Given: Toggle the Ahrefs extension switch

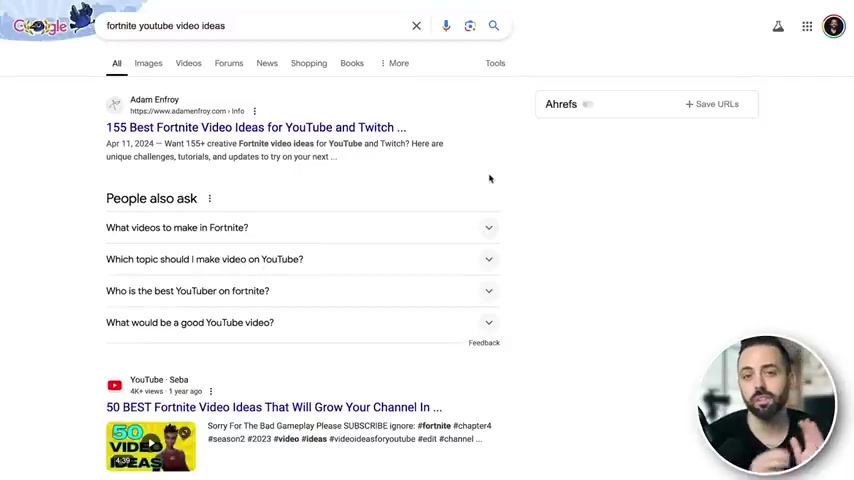Looking at the screenshot, I should [x=588, y=104].
